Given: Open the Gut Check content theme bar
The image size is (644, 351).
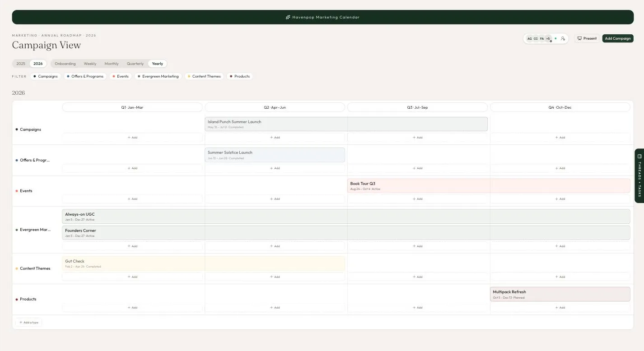Looking at the screenshot, I should (204, 263).
